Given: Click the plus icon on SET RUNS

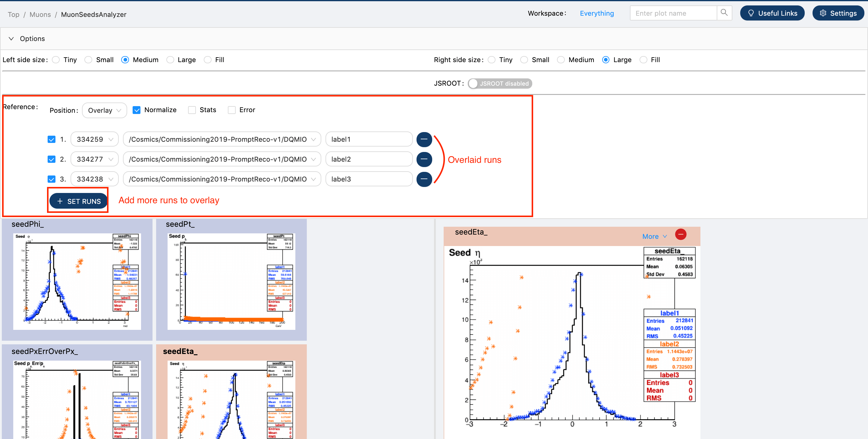Looking at the screenshot, I should (x=60, y=201).
